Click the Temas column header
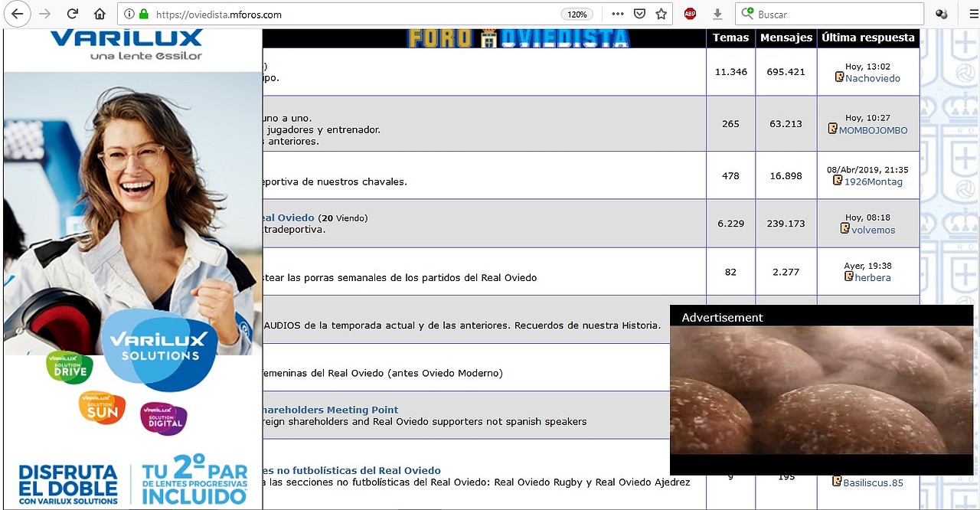The height and width of the screenshot is (510, 980). [730, 38]
